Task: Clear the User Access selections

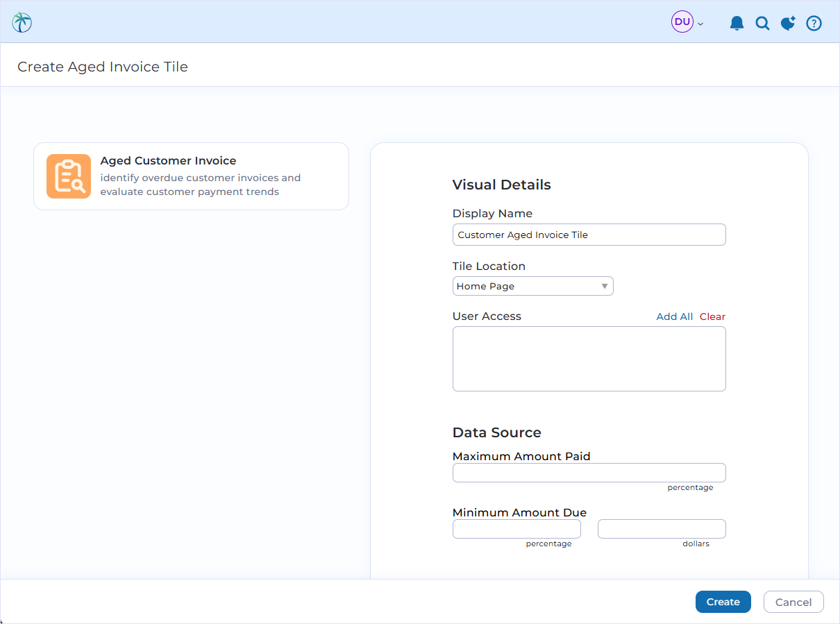Action: tap(713, 316)
